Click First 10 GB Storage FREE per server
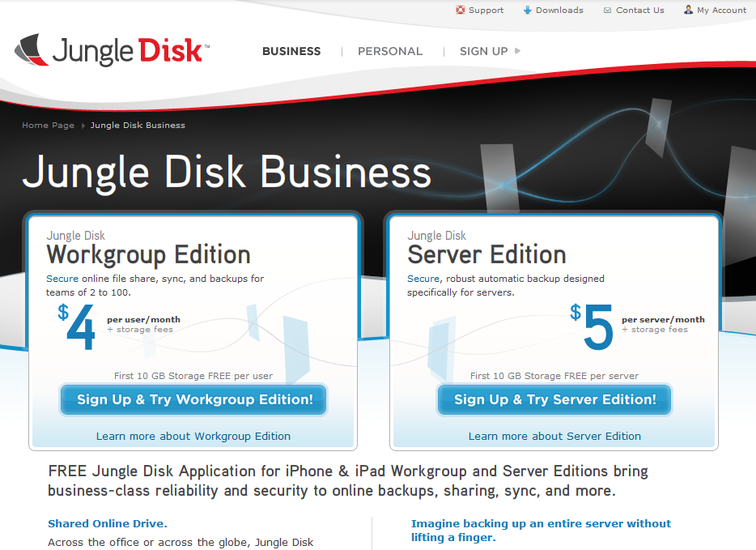Image resolution: width=756 pixels, height=550 pixels. point(554,376)
